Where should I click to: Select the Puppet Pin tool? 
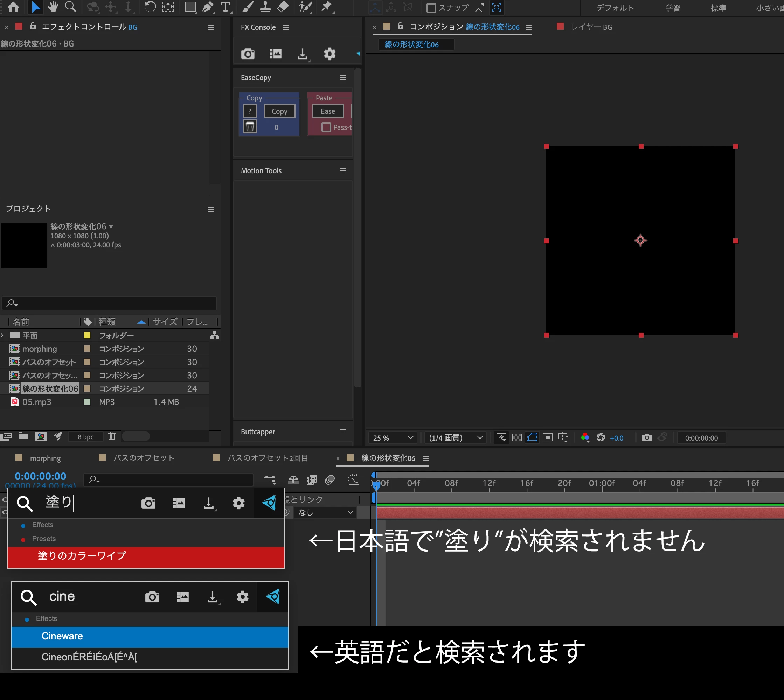point(327,7)
